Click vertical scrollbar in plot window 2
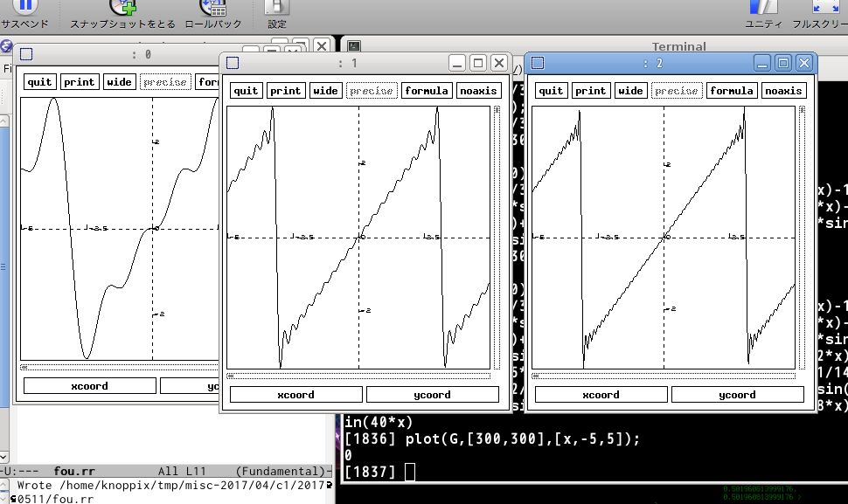The height and width of the screenshot is (504, 848). coord(802,238)
